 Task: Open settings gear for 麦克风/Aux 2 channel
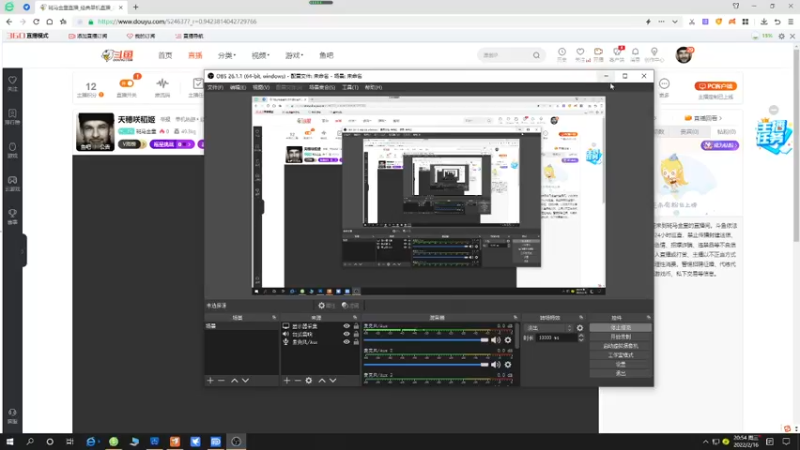tap(508, 364)
